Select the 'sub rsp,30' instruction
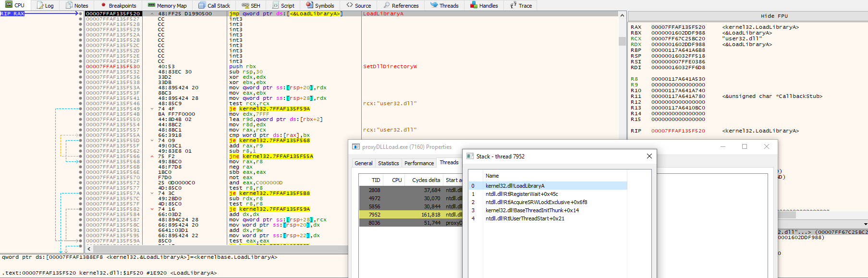This screenshot has width=868, height=278. coord(246,72)
